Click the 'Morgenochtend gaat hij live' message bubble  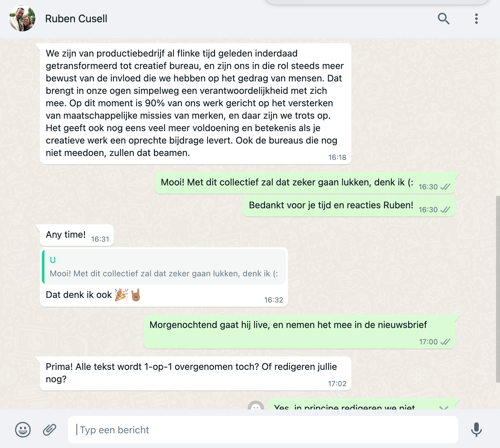[299, 332]
